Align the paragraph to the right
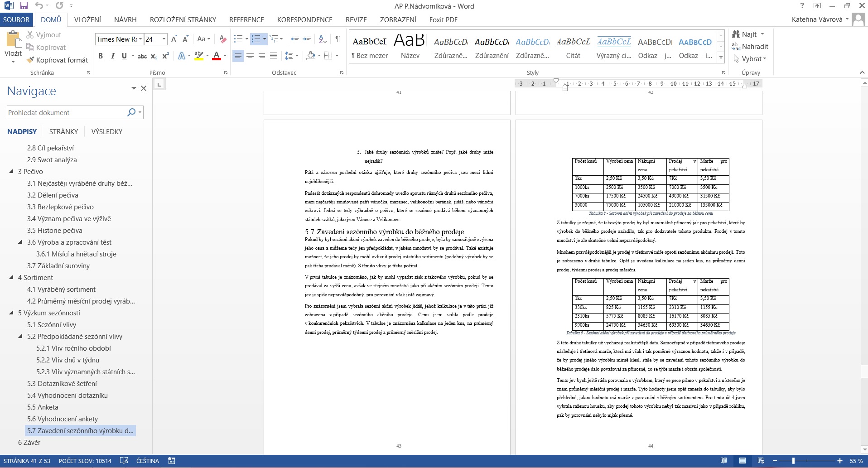 [x=261, y=56]
